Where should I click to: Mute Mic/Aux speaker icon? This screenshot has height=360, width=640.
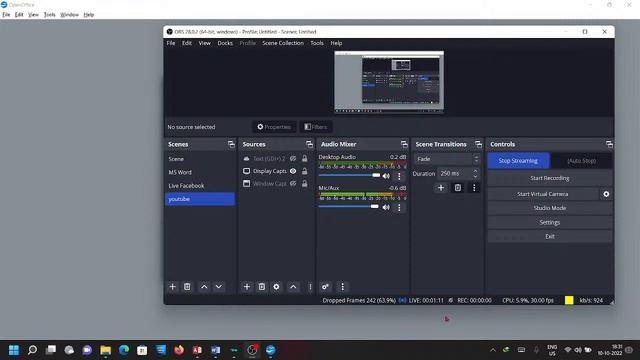pyautogui.click(x=386, y=207)
